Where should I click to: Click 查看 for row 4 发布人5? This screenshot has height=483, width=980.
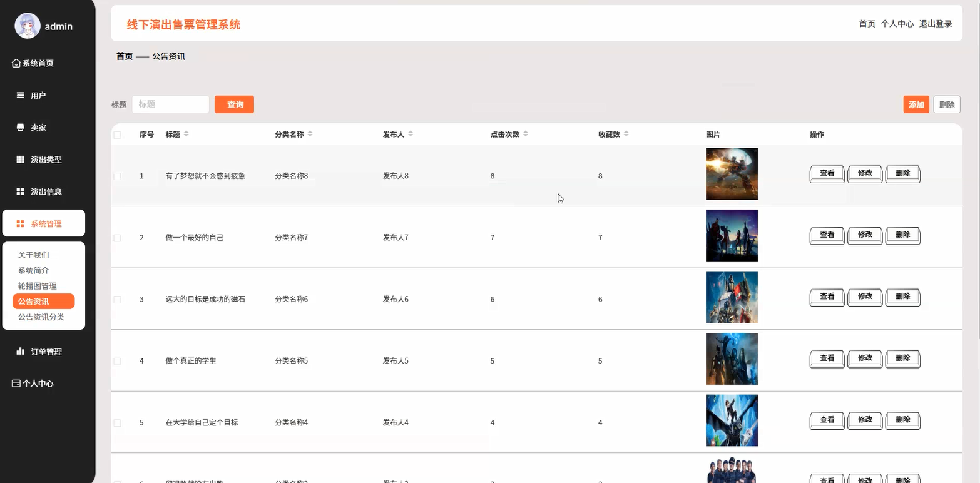(827, 358)
